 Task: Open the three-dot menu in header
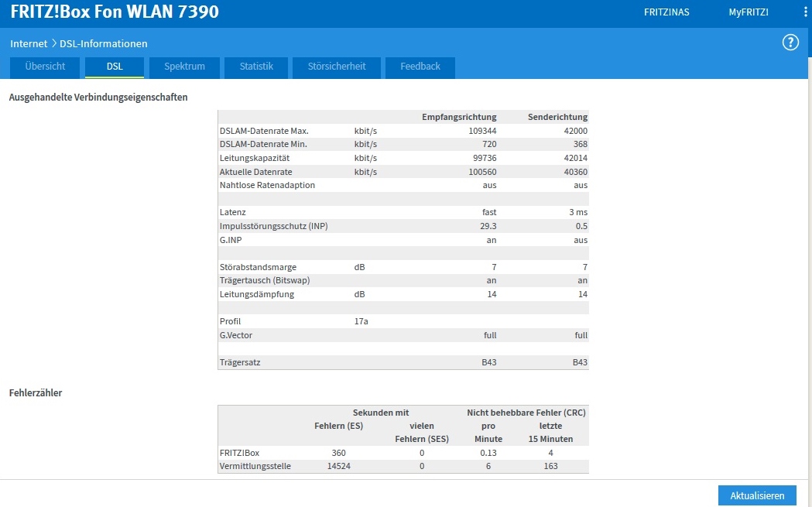pos(806,12)
